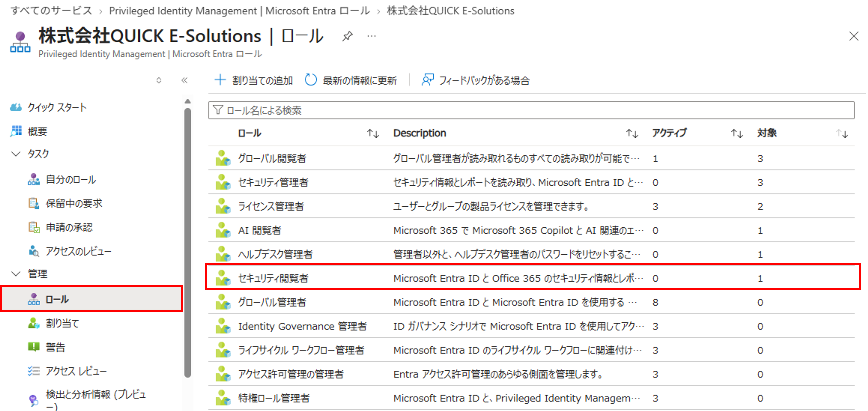
Task: Click the role icon for セキュリティ管理者
Action: [223, 182]
